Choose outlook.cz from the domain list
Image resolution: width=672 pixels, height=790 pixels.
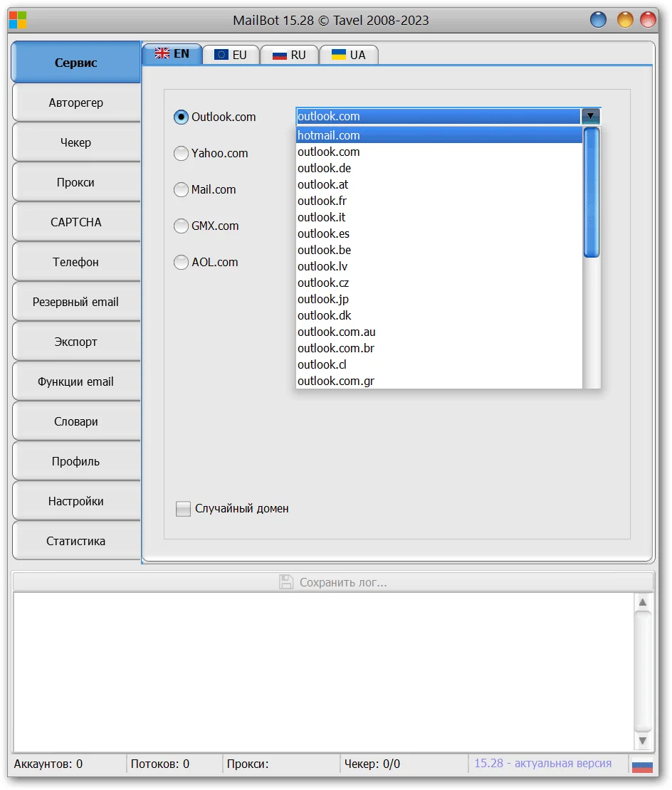click(439, 283)
